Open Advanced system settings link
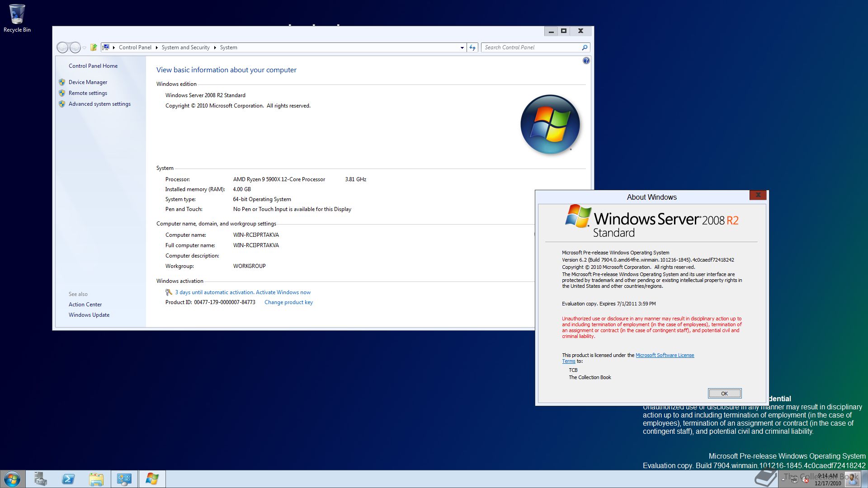Image resolution: width=868 pixels, height=488 pixels. click(99, 104)
